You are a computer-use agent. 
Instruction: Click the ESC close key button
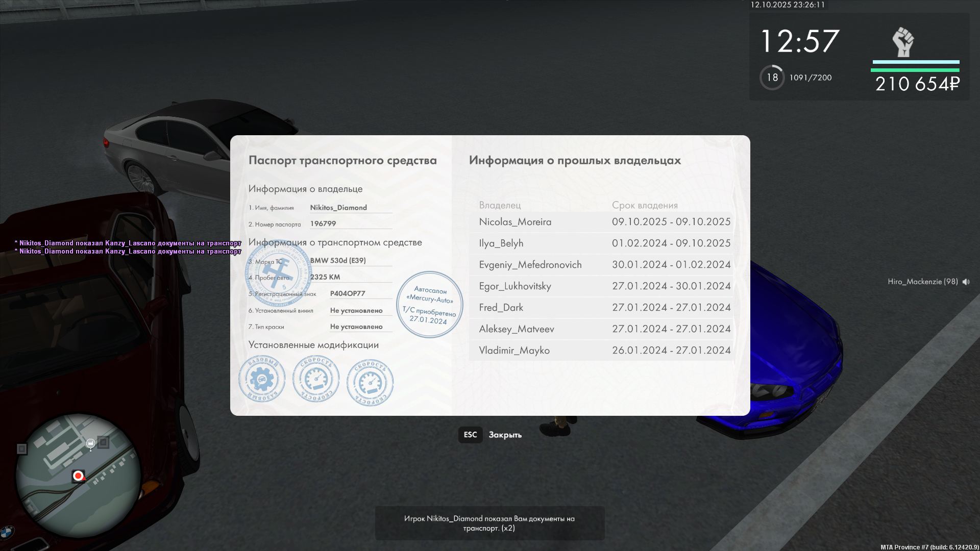tap(470, 435)
